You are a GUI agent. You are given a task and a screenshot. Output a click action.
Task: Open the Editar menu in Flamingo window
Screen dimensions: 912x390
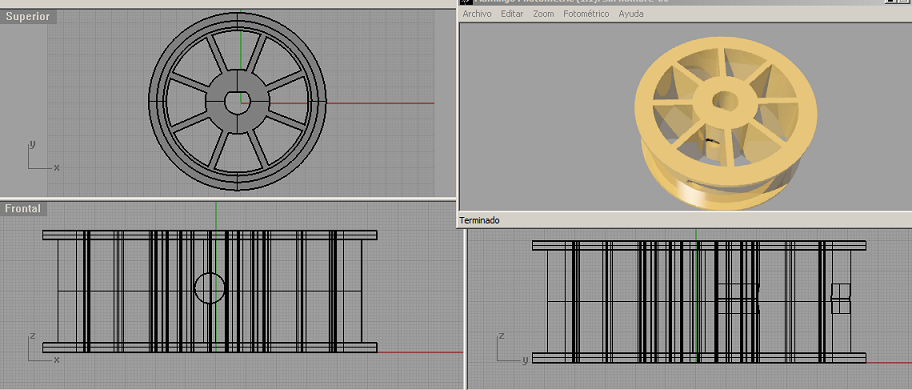pos(512,14)
